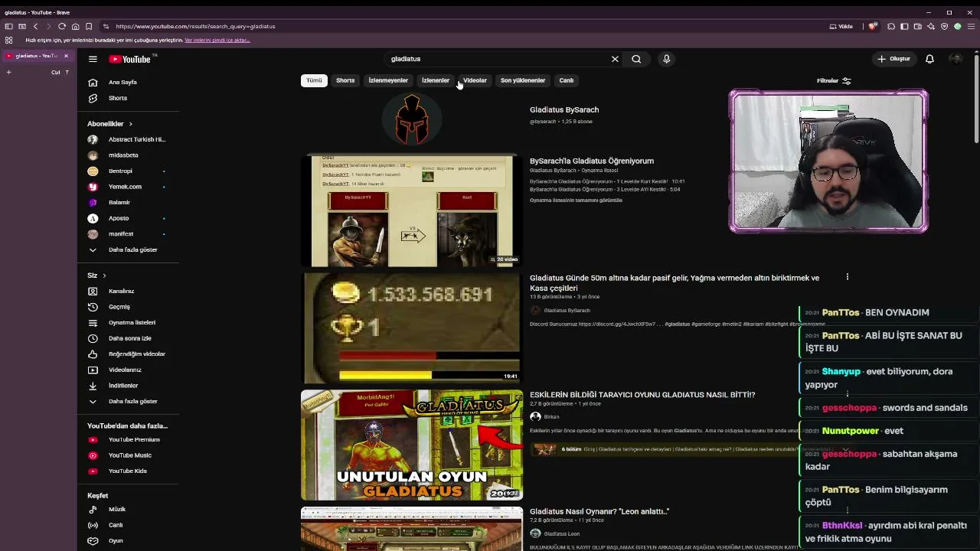
Task: Click the Brave address bar URL
Action: click(195, 26)
